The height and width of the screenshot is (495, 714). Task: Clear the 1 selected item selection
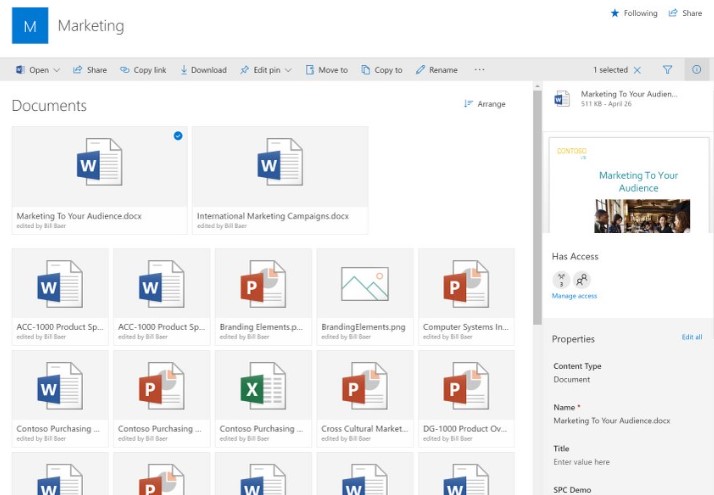point(638,70)
